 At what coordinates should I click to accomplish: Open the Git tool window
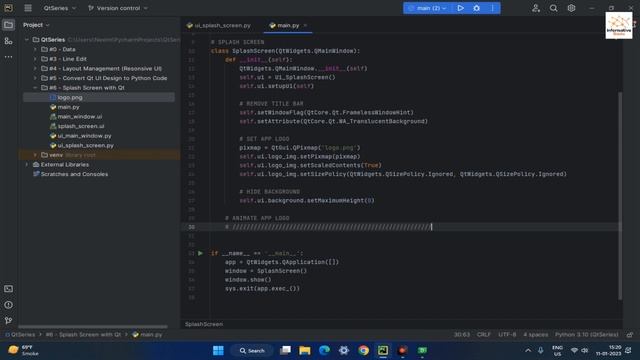pyautogui.click(x=8, y=320)
